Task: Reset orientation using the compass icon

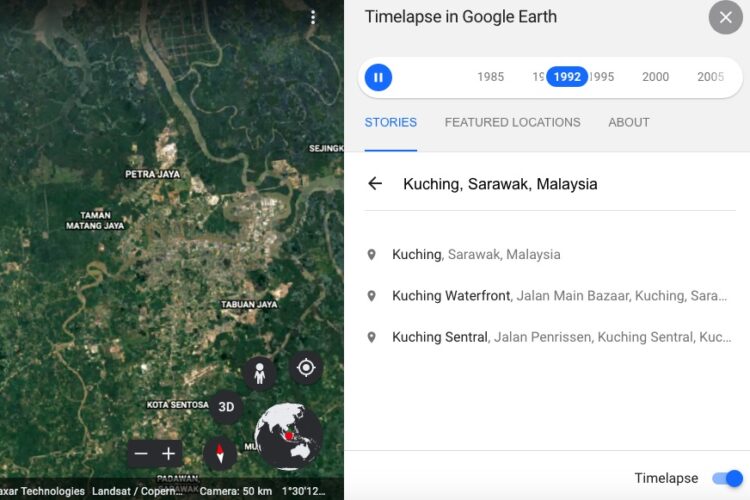Action: coord(220,454)
